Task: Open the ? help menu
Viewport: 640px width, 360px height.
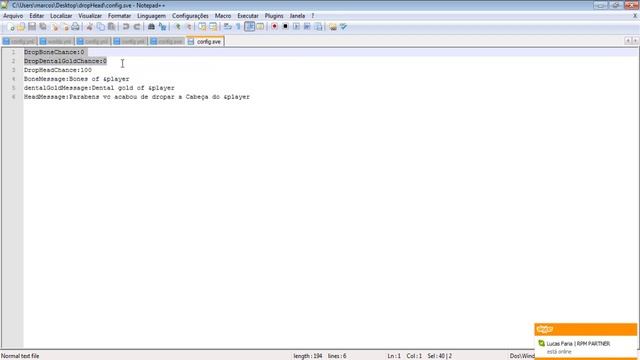Action: 313,16
